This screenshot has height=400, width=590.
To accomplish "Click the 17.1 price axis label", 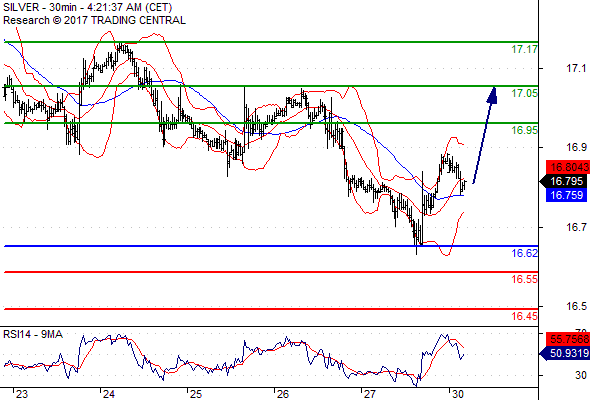I will coord(576,68).
